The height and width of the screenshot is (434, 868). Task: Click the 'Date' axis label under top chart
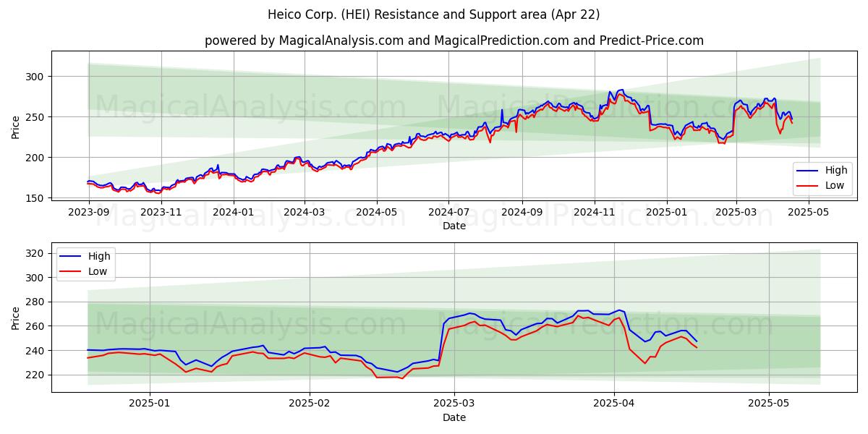click(x=454, y=226)
